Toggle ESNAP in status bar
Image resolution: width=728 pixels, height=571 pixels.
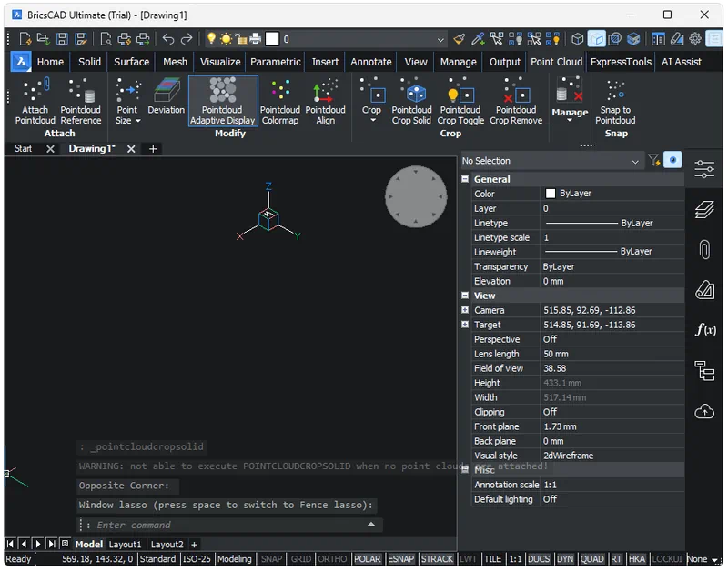[401, 559]
